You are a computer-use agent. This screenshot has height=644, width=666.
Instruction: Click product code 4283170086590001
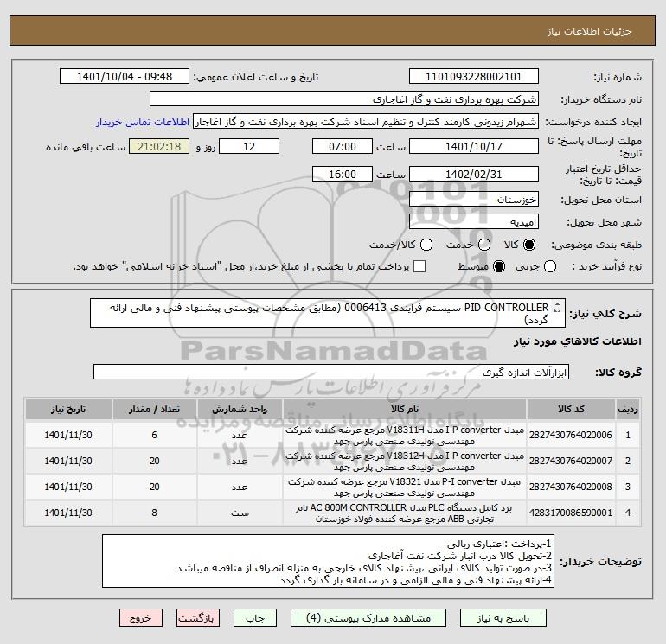coord(571,513)
